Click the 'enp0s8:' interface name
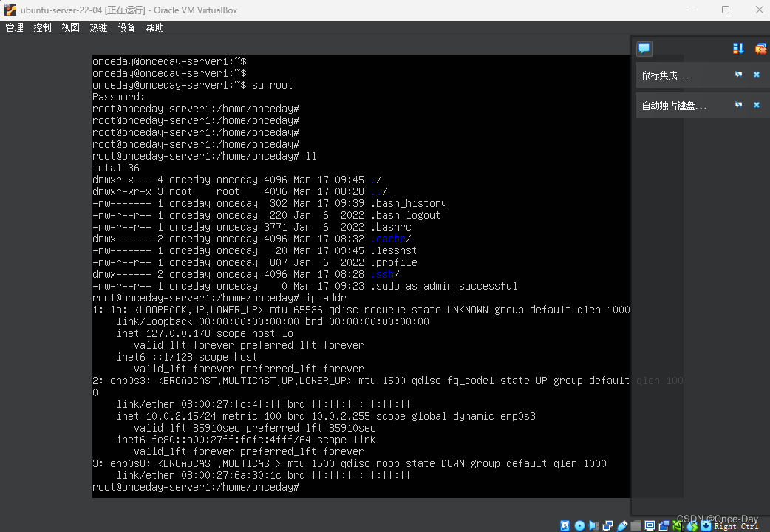This screenshot has width=770, height=532. click(131, 463)
